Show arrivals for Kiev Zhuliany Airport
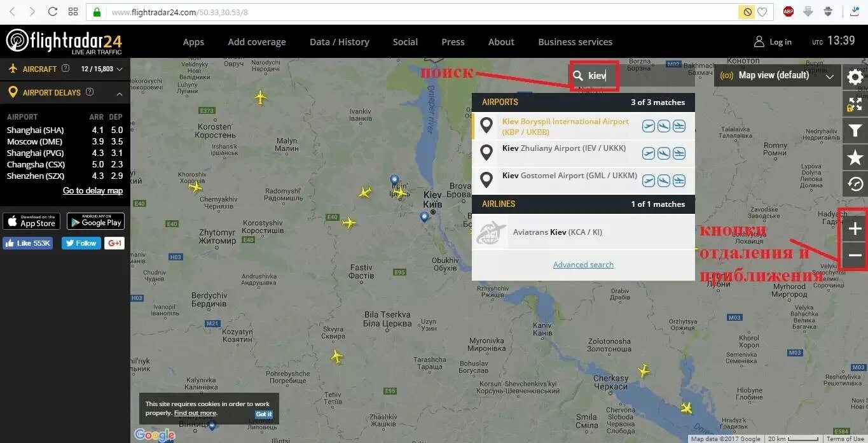The image size is (868, 443). (664, 153)
